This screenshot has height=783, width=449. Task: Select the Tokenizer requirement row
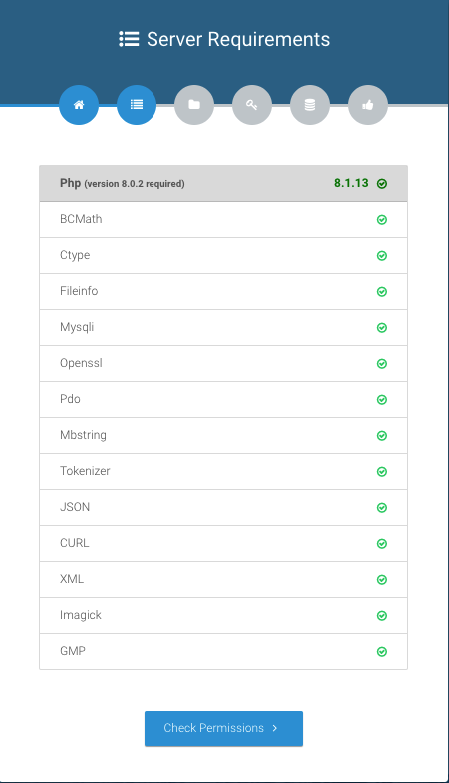tap(224, 471)
